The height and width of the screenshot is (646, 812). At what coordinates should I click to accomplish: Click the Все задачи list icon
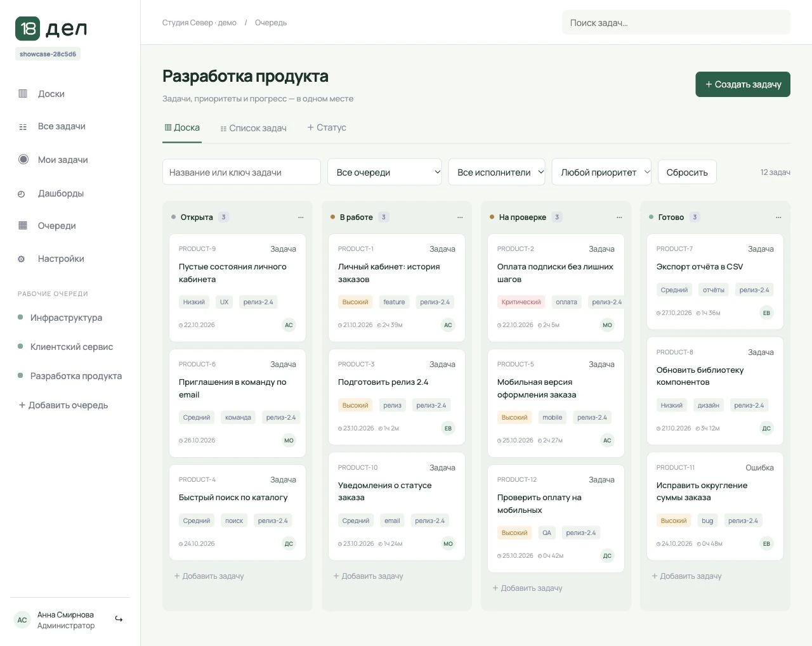pos(23,127)
